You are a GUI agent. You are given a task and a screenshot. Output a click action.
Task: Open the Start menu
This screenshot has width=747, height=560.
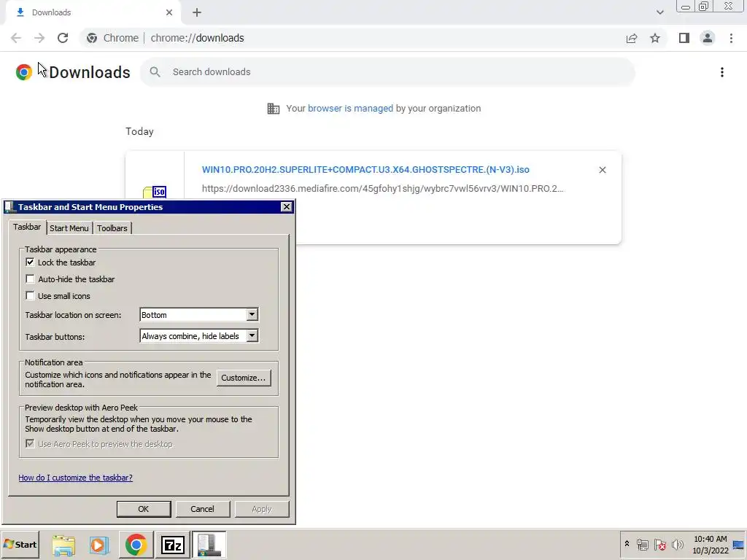(20, 545)
